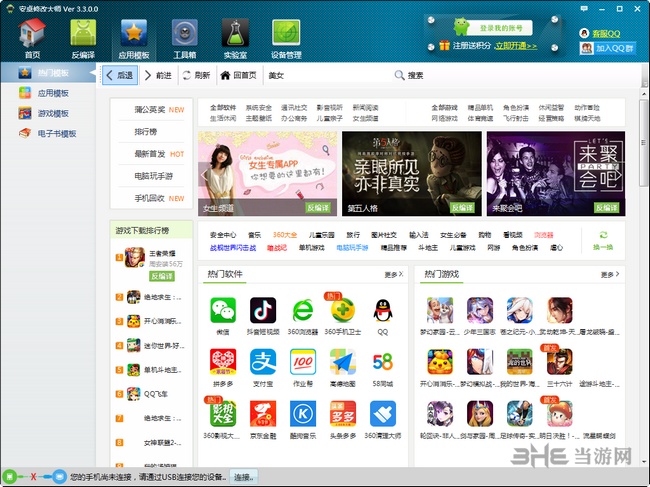Go back with the 后退 button

pyautogui.click(x=120, y=75)
